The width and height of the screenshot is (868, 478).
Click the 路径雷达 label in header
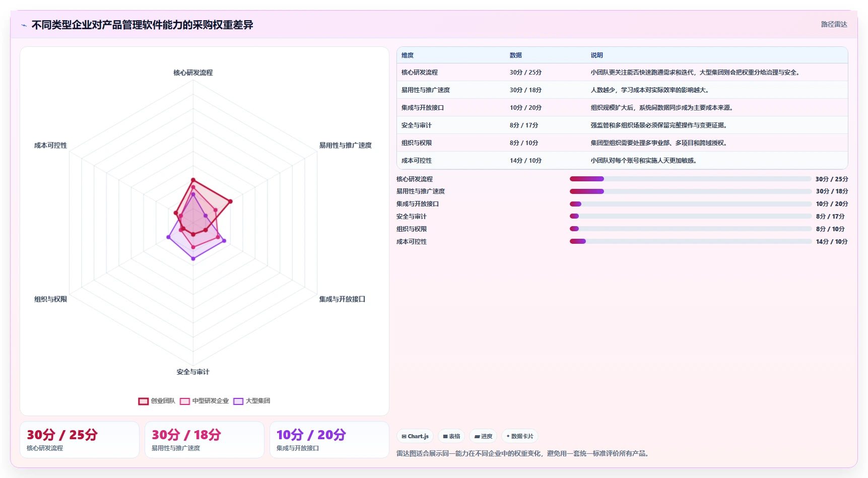click(x=834, y=24)
